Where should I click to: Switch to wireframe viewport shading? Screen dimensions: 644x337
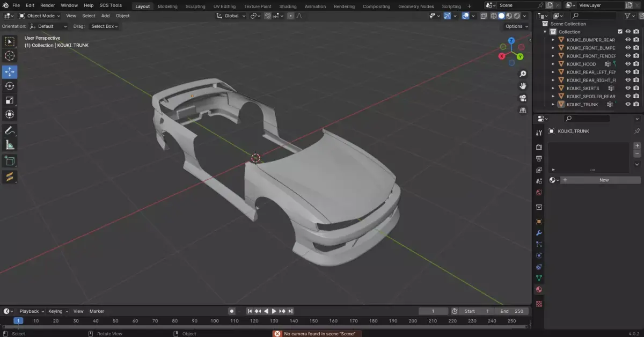click(494, 16)
